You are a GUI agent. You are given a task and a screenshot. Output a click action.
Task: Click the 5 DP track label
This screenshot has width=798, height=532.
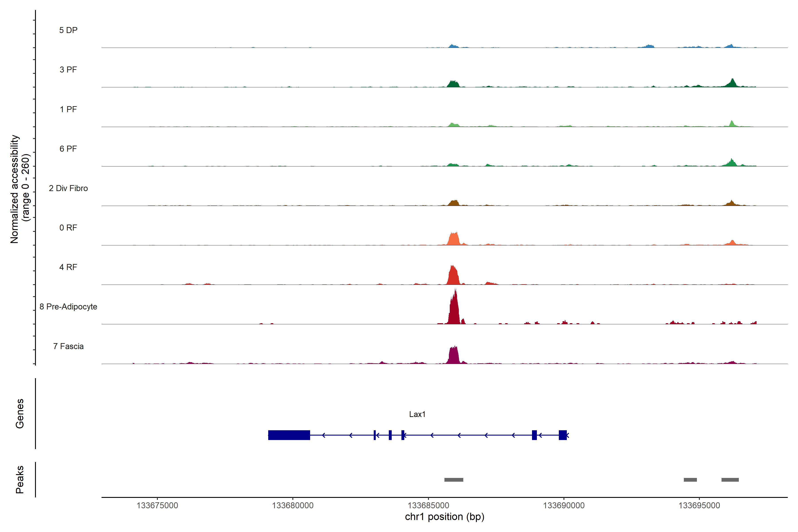click(68, 30)
